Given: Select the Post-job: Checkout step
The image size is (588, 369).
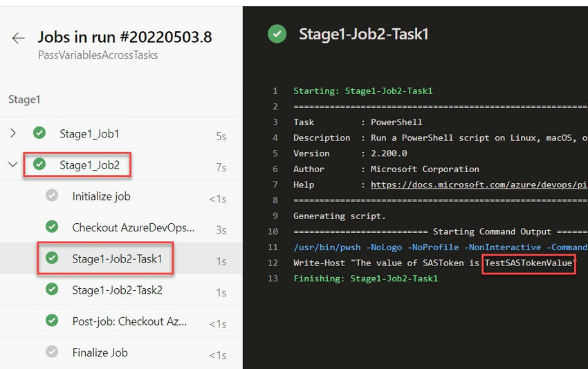Looking at the screenshot, I should tap(121, 321).
